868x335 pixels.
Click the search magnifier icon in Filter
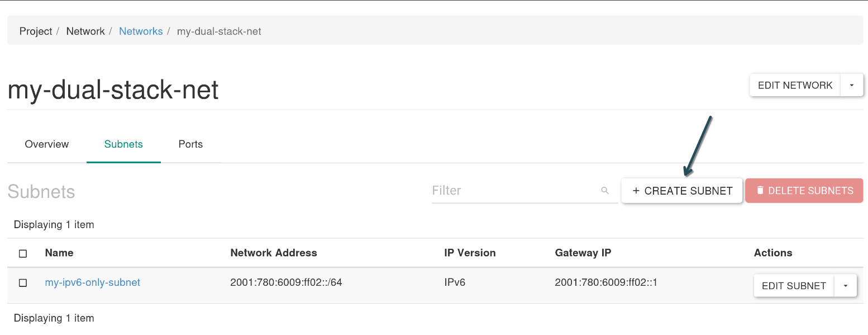[x=605, y=191]
